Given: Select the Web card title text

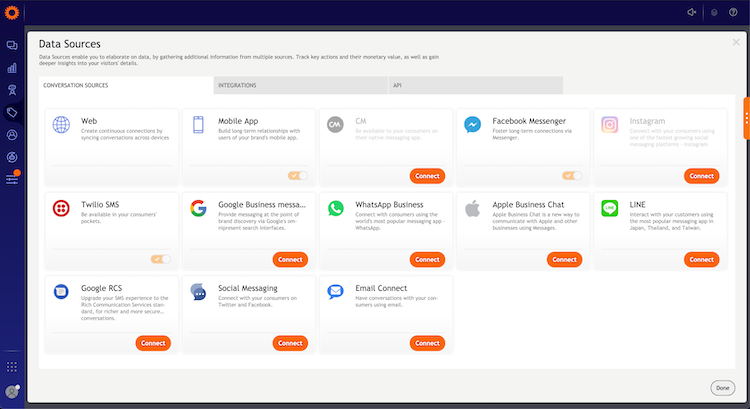Looking at the screenshot, I should [x=89, y=121].
